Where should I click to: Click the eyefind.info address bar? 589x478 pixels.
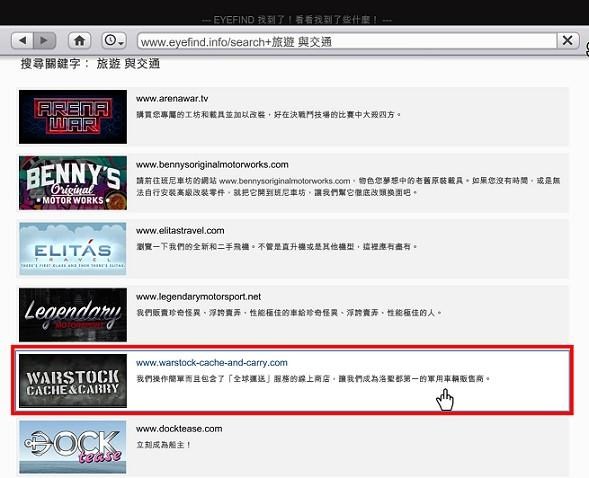point(347,41)
